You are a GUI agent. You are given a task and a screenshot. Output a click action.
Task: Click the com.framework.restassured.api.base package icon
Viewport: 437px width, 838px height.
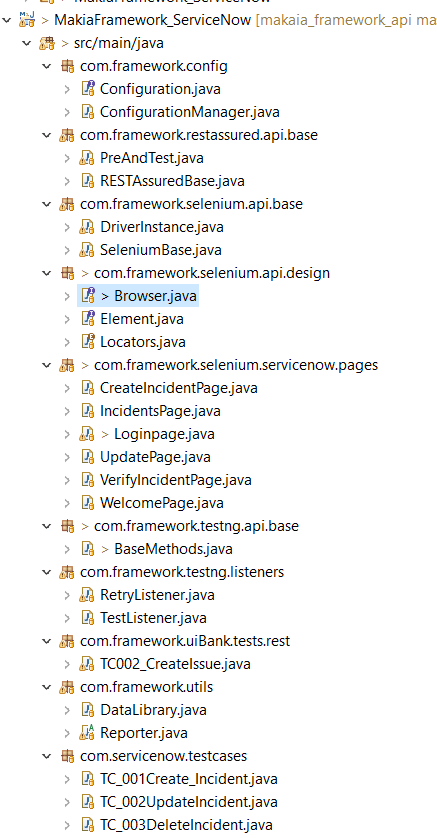[x=66, y=135]
